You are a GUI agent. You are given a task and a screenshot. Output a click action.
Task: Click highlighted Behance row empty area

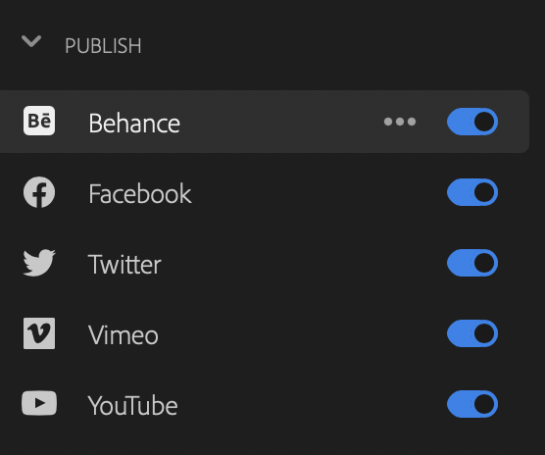point(278,122)
